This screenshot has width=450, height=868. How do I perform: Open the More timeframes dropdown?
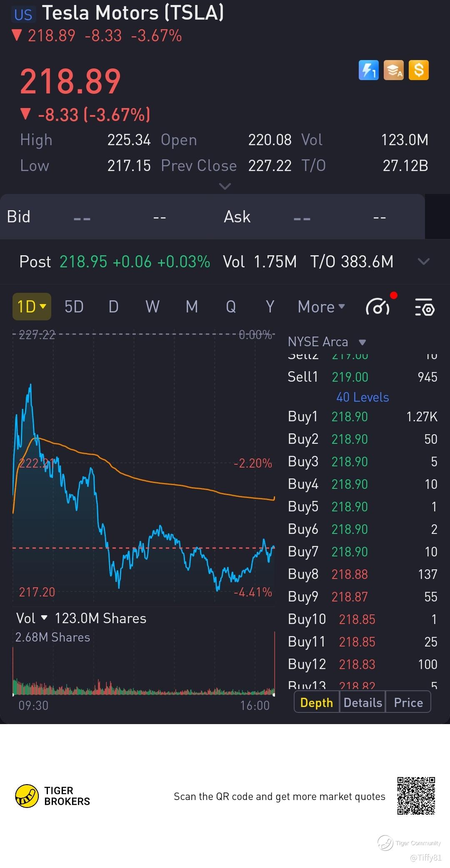(321, 307)
